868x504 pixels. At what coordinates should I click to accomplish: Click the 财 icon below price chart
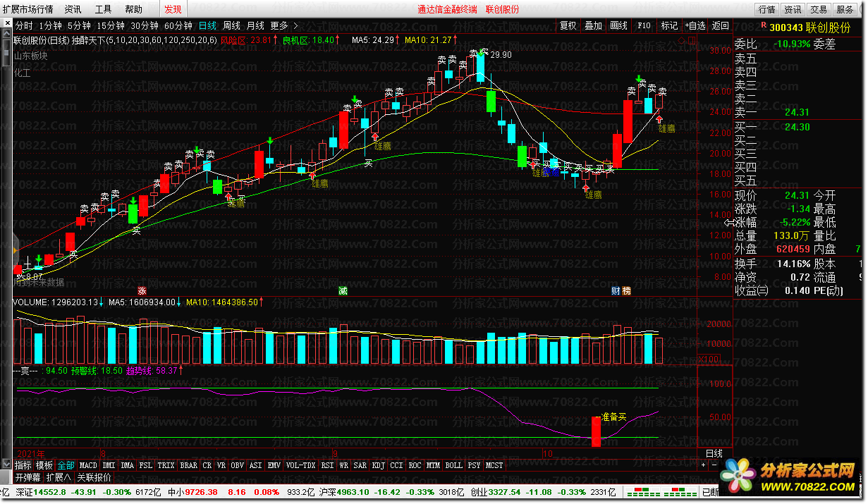coord(616,290)
